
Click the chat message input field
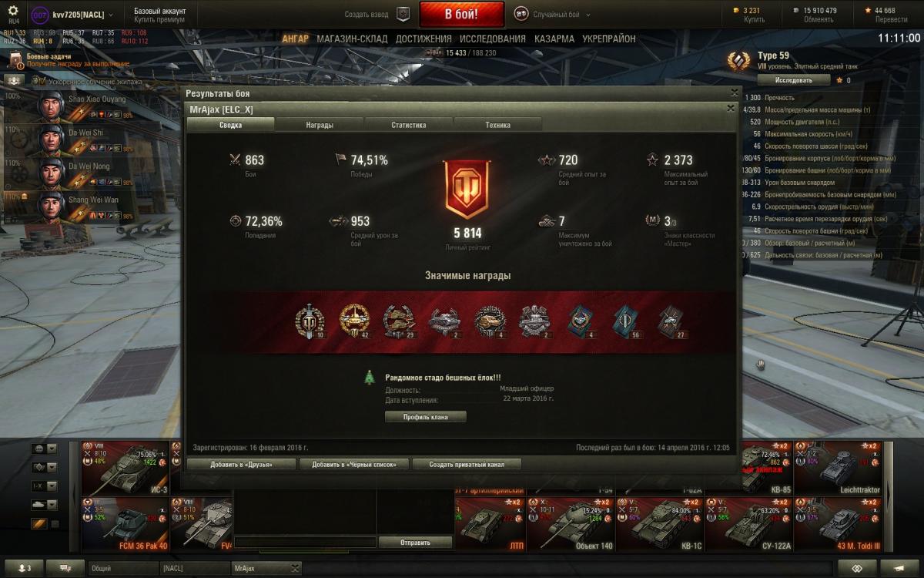[x=305, y=542]
